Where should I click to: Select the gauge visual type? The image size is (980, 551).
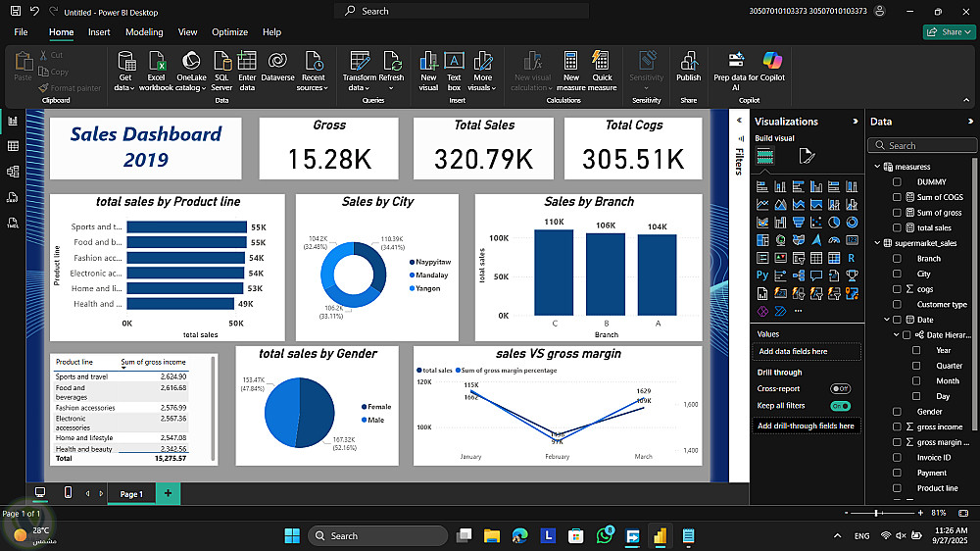(x=834, y=240)
